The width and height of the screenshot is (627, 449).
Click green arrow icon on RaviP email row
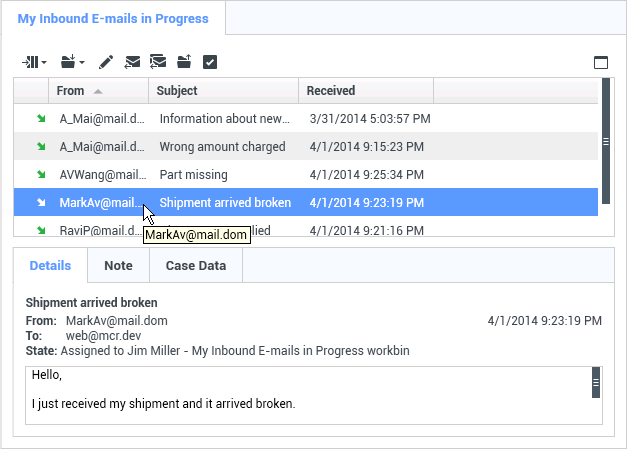(x=41, y=231)
